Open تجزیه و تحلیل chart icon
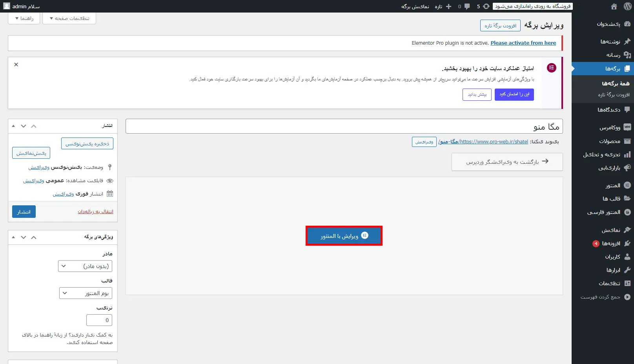The height and width of the screenshot is (364, 634). click(627, 154)
